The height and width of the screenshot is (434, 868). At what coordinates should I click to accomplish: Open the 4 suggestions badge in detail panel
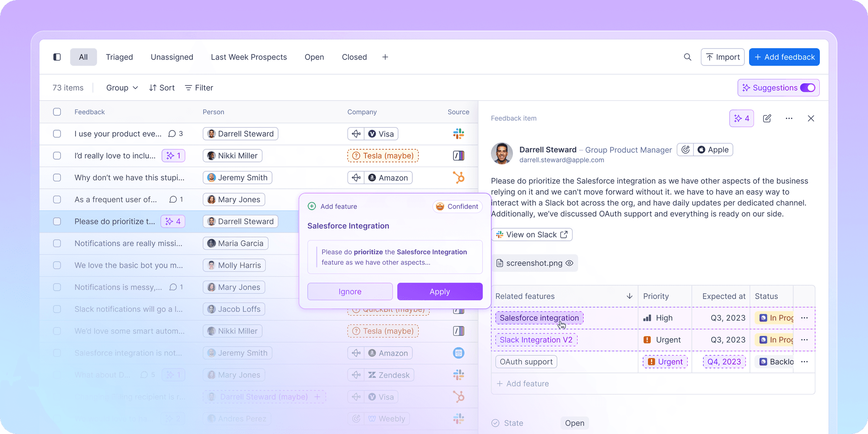pos(741,118)
